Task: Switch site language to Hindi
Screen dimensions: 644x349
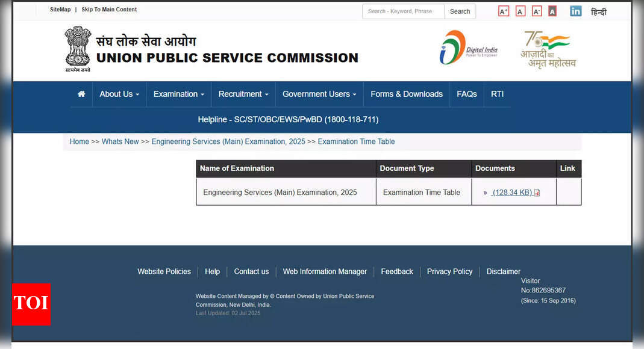Action: (598, 12)
